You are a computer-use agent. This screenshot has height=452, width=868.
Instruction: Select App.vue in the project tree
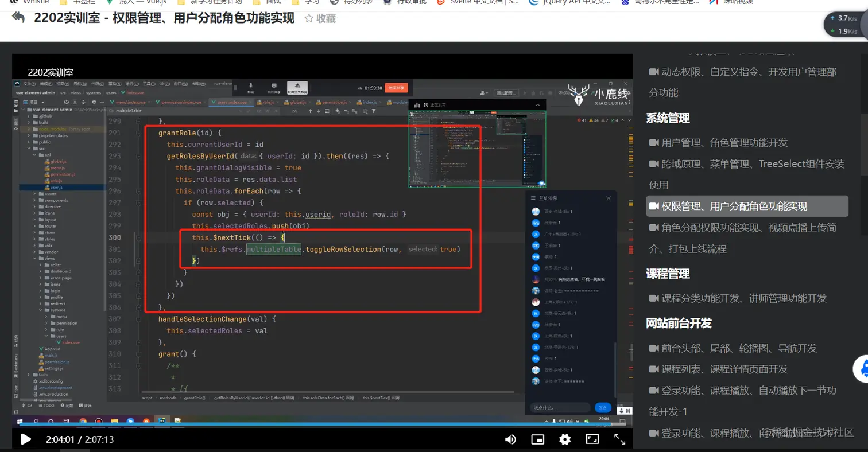48,349
